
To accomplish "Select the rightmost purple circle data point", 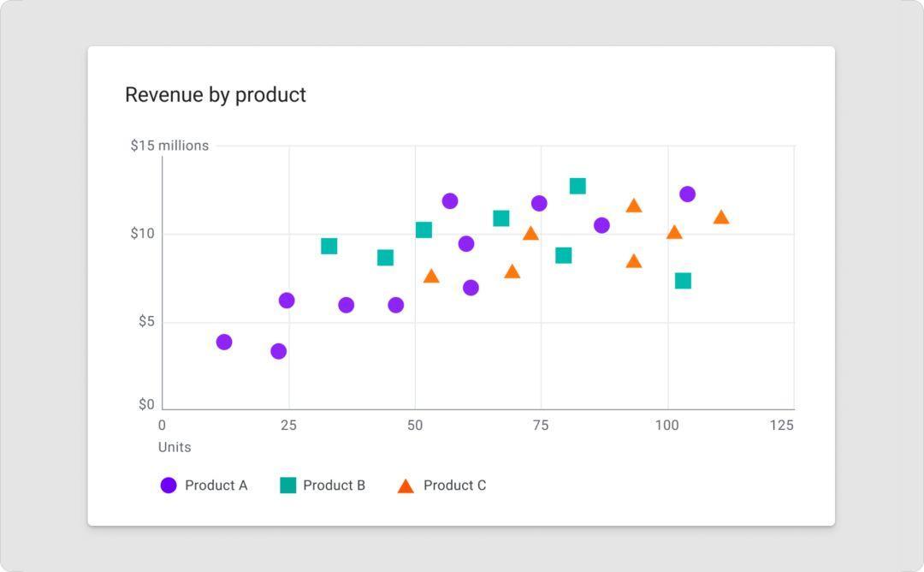I will (x=687, y=194).
